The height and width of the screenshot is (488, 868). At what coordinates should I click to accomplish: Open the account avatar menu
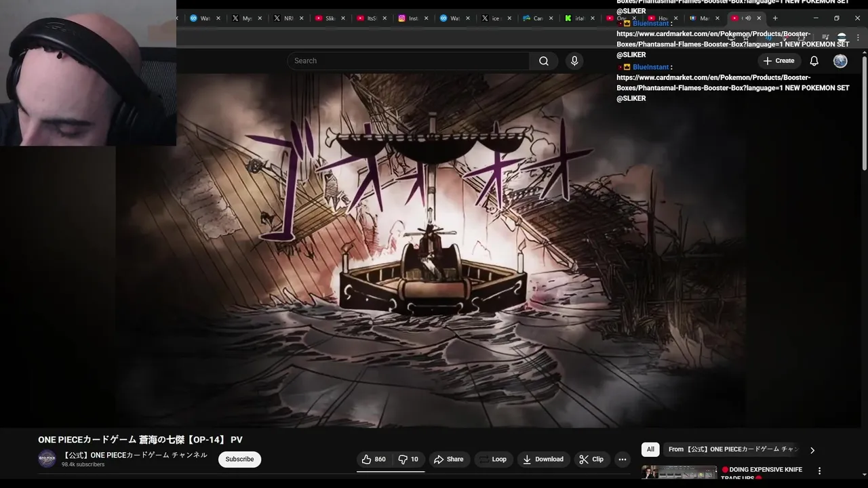tap(840, 61)
